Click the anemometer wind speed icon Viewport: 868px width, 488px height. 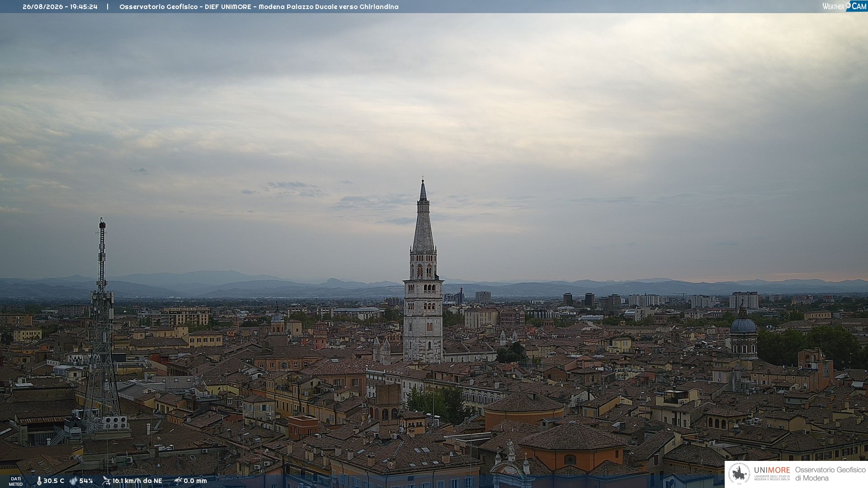click(x=106, y=481)
